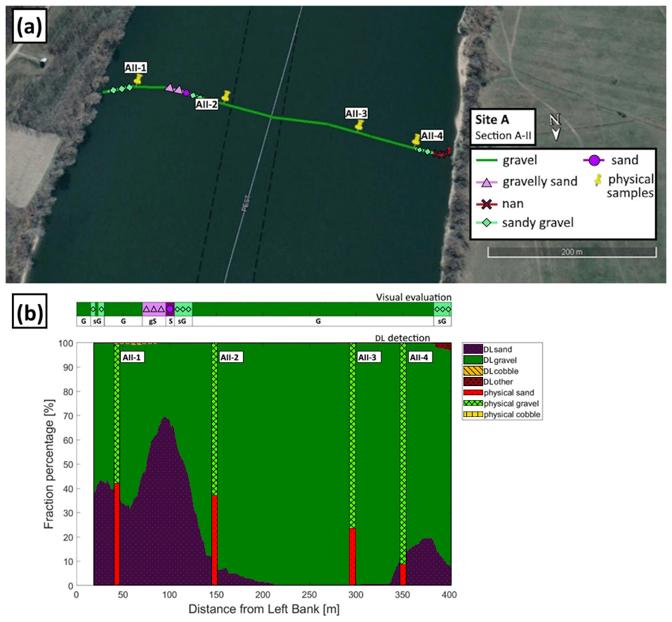The width and height of the screenshot is (672, 622).
Task: Click the DLcobble hatched legend swatch
Action: 473,370
